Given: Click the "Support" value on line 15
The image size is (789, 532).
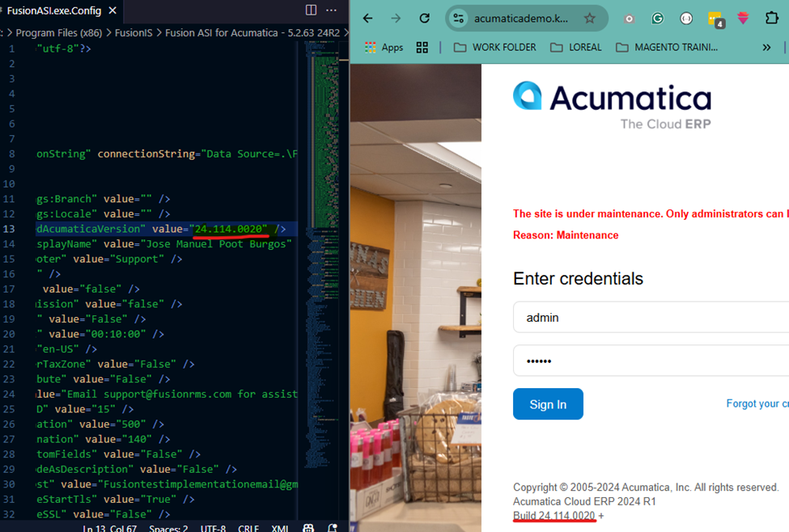Looking at the screenshot, I should click(x=137, y=259).
